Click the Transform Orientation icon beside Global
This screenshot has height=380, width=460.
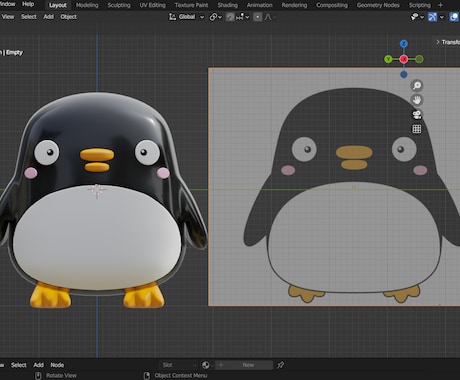(x=172, y=17)
